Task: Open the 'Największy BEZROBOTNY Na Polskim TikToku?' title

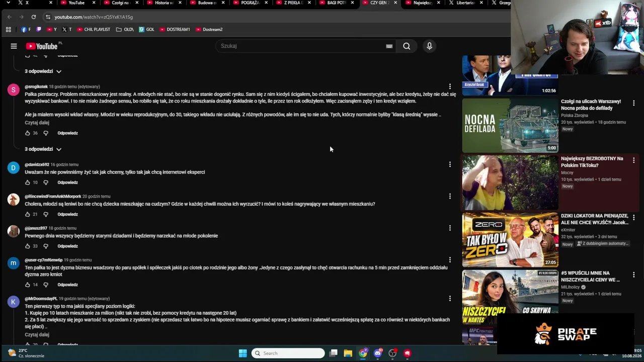Action: [592, 162]
